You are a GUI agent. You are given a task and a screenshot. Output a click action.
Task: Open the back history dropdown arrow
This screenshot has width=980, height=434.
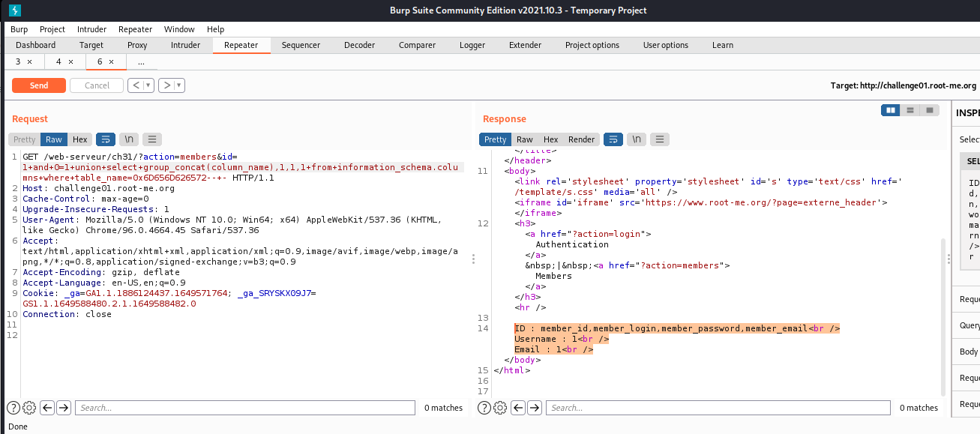(x=148, y=85)
